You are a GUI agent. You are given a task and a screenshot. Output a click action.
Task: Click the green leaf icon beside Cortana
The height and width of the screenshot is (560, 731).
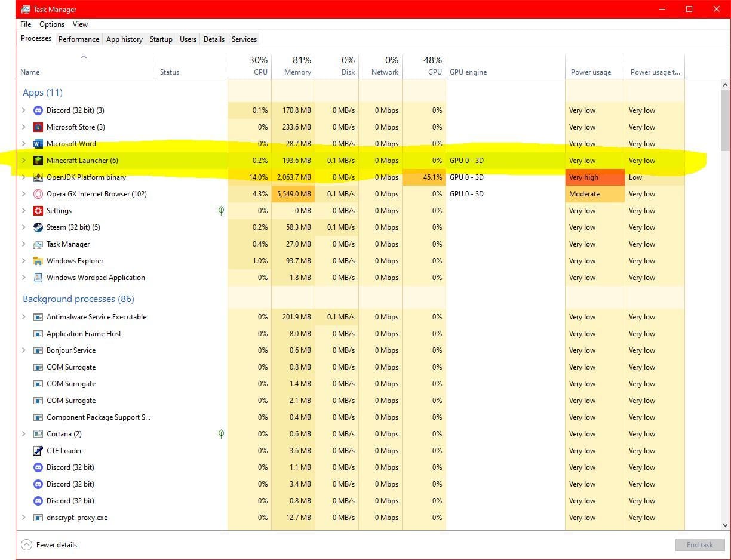click(x=221, y=434)
